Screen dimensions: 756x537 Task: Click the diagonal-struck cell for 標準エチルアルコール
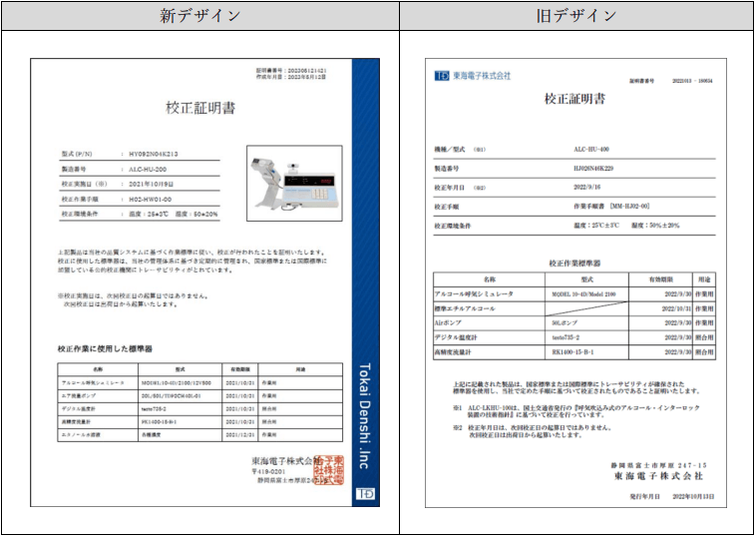(586, 308)
